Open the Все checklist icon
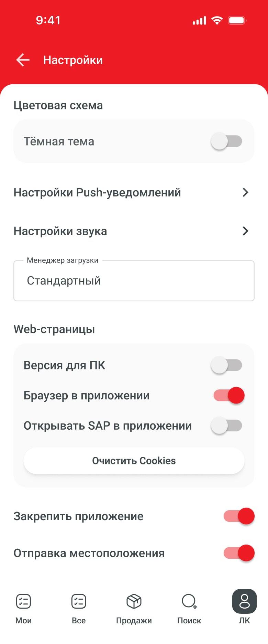This screenshot has width=268, height=644. point(79,601)
